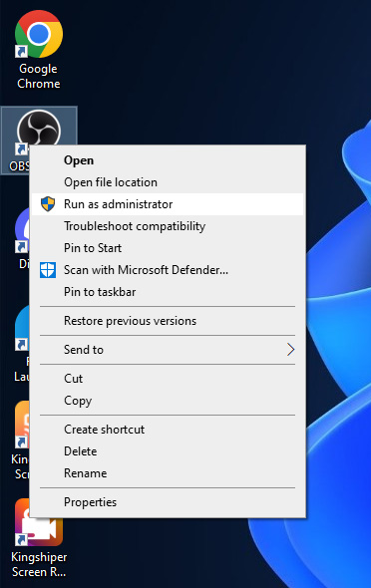Choose Restore previous versions

(x=168, y=321)
